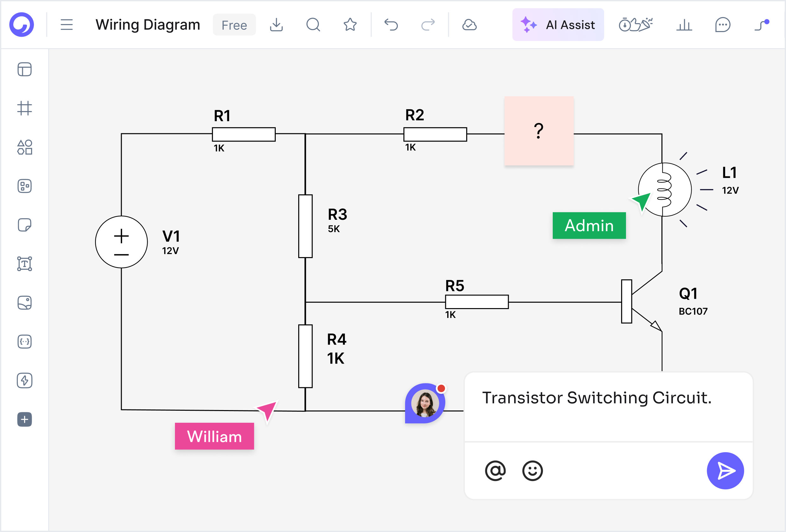Select the image insert tool
This screenshot has height=532, width=786.
point(25,302)
